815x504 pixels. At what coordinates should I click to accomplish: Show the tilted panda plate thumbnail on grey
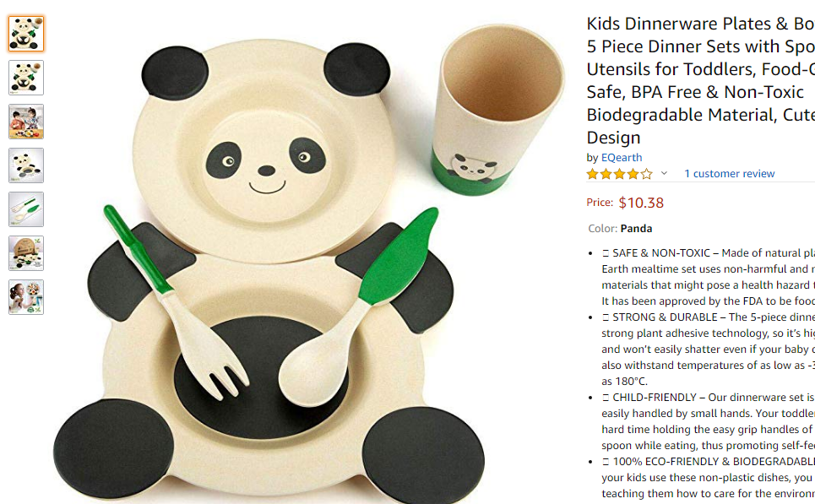26,165
